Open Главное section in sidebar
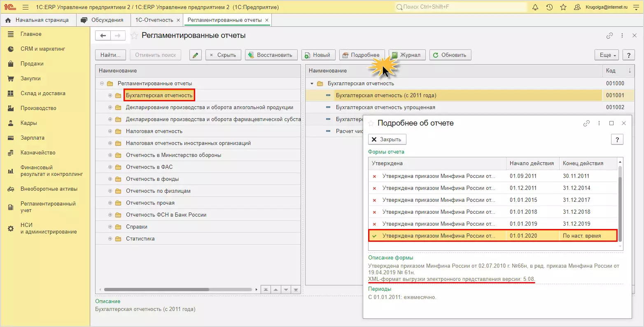This screenshot has height=327, width=644. coord(31,34)
